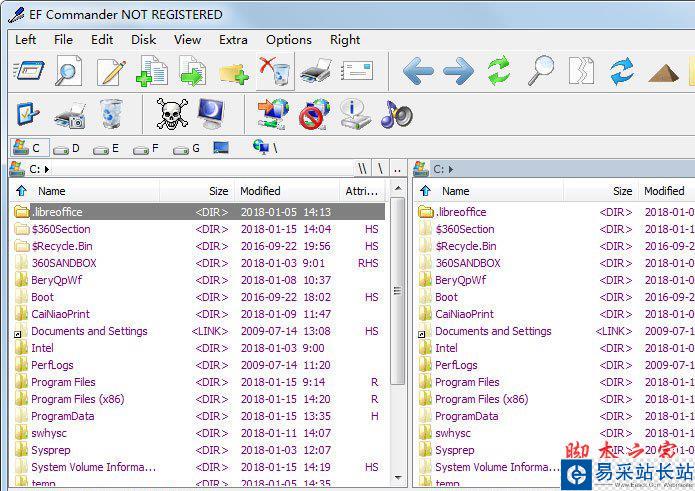Open the Options menu
Image resolution: width=695 pixels, height=491 pixels.
[289, 39]
